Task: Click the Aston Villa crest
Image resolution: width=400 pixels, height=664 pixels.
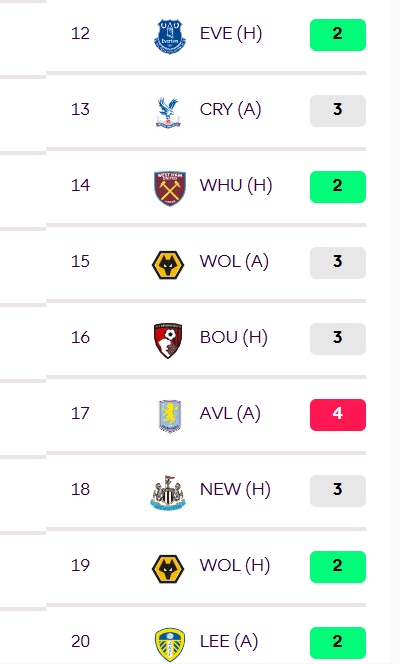Action: 169,416
